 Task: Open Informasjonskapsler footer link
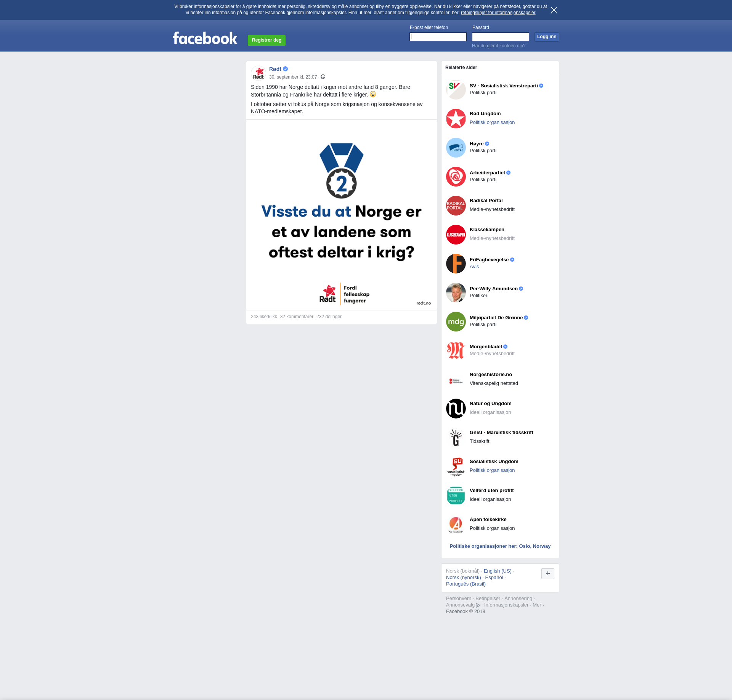[x=506, y=605]
